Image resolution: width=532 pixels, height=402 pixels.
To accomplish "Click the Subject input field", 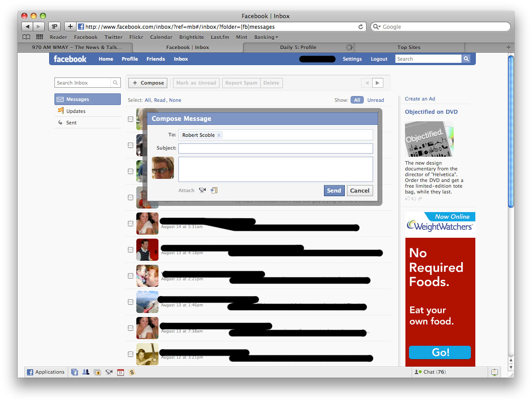I will point(276,148).
